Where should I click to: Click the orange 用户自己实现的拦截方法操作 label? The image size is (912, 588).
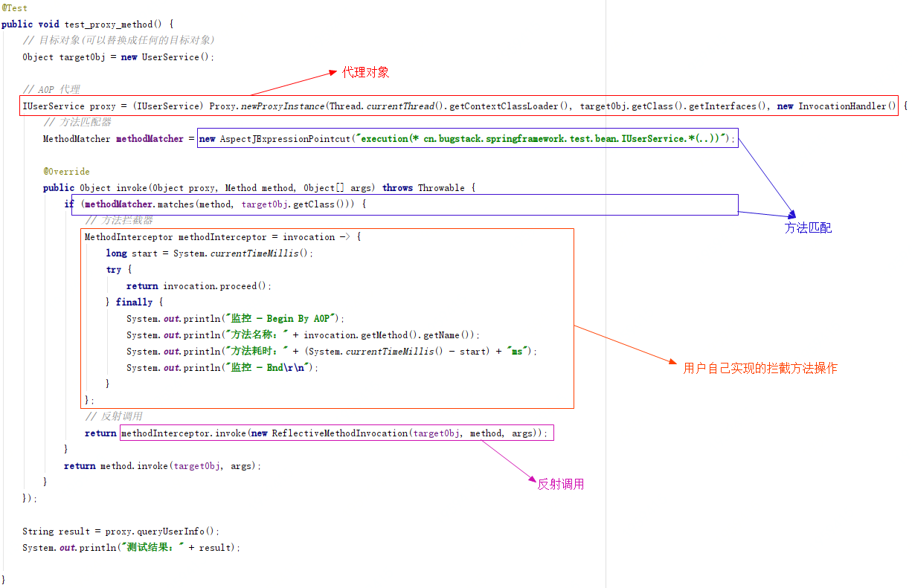[x=760, y=368]
